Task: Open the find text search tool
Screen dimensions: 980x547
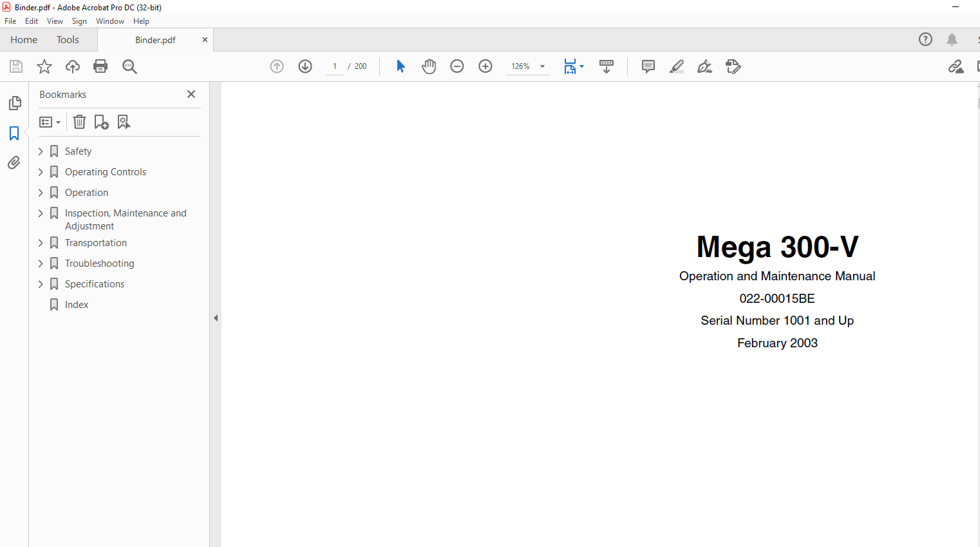Action: coord(129,66)
